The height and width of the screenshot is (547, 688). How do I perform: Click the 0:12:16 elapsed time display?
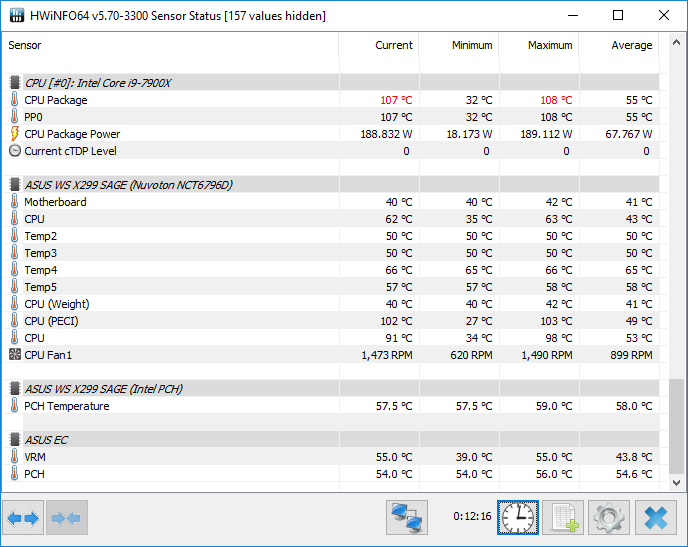[x=472, y=516]
